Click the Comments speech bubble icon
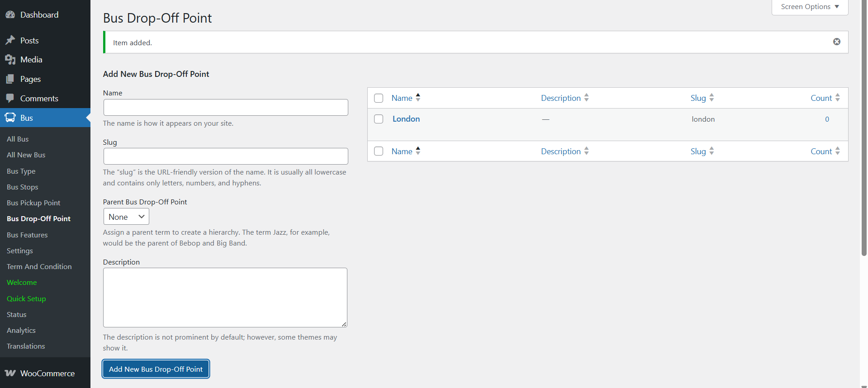Image resolution: width=868 pixels, height=388 pixels. 10,99
